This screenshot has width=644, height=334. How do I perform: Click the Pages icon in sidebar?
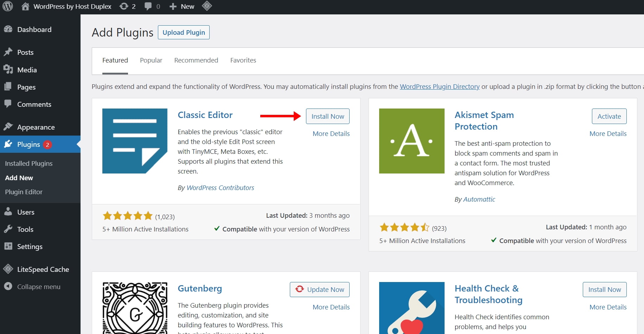[8, 87]
